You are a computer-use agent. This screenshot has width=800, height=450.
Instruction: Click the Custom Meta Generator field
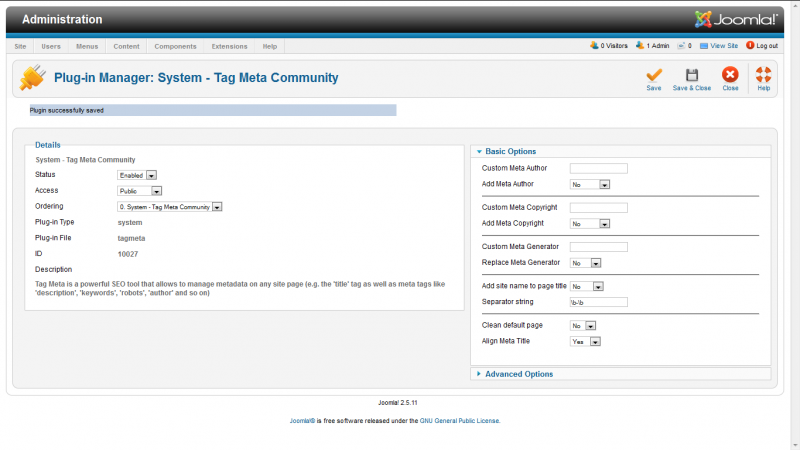pyautogui.click(x=598, y=247)
